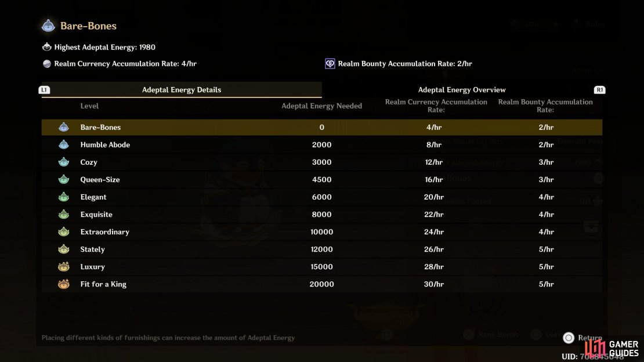This screenshot has height=362, width=644.
Task: Click the L1 shoulder button indicator
Action: click(44, 90)
